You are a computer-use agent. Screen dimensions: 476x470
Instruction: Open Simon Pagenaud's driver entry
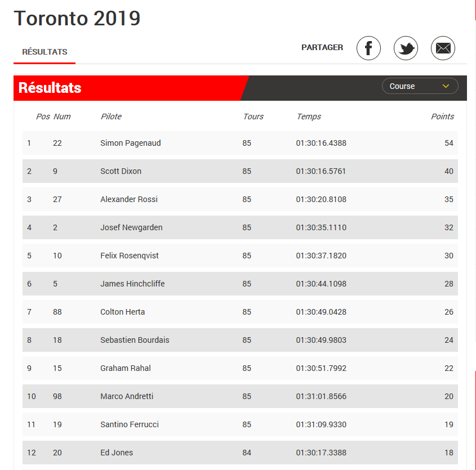pos(130,143)
